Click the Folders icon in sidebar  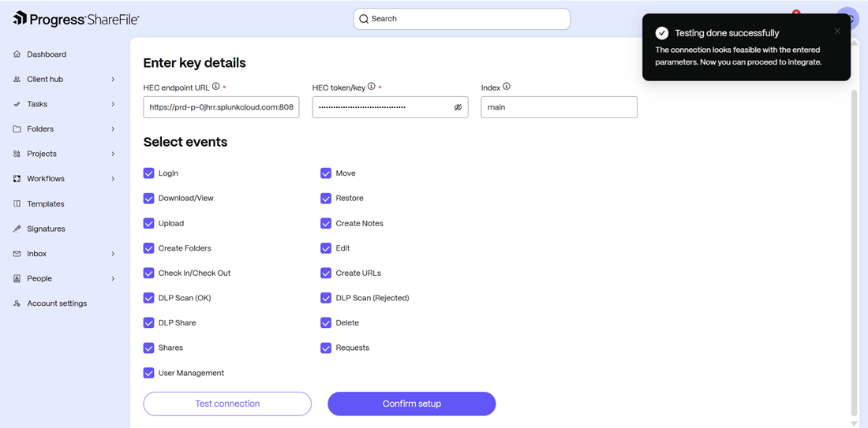(17, 128)
